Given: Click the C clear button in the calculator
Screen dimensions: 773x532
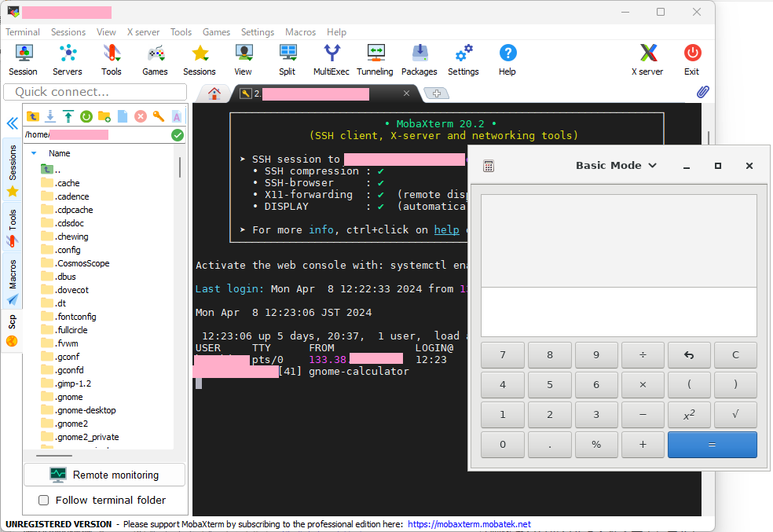Looking at the screenshot, I should (x=735, y=355).
